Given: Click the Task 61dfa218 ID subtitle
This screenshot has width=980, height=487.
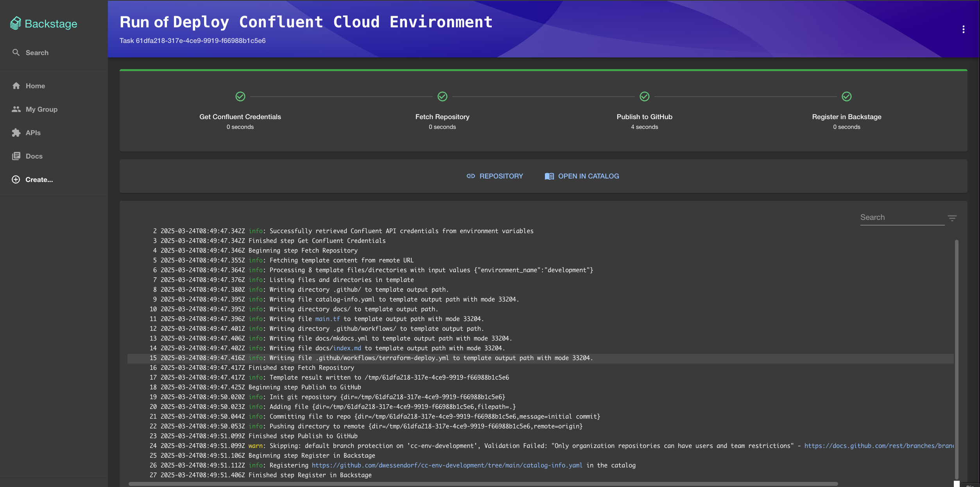Looking at the screenshot, I should pyautogui.click(x=192, y=41).
